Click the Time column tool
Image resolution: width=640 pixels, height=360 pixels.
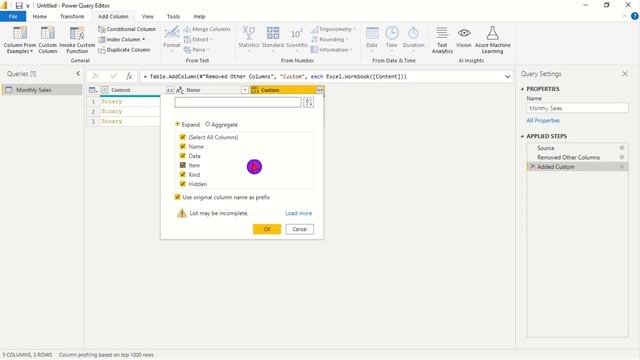click(x=391, y=38)
